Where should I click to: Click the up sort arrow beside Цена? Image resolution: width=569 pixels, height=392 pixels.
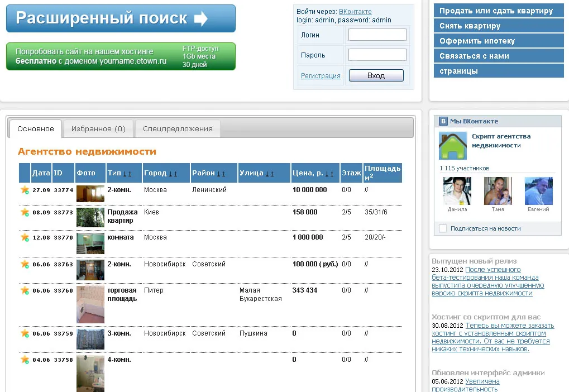coord(332,174)
